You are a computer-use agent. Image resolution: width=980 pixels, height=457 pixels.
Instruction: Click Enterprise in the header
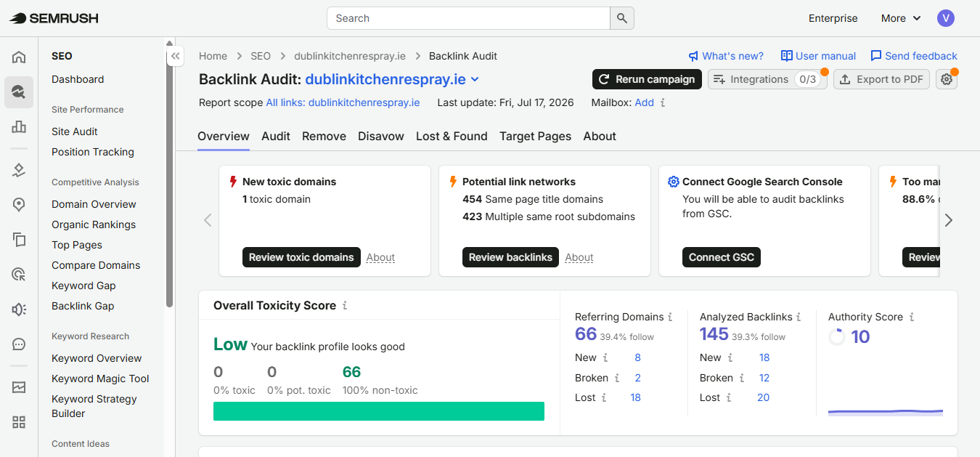833,18
